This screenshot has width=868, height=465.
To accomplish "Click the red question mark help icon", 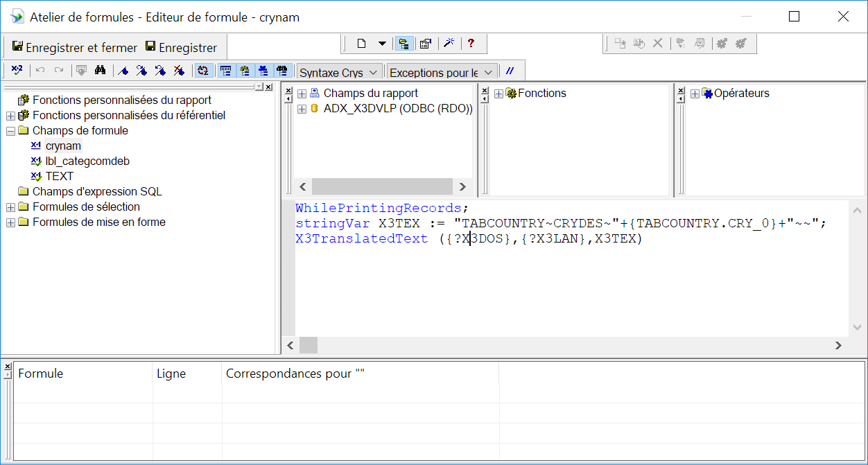I will 471,44.
